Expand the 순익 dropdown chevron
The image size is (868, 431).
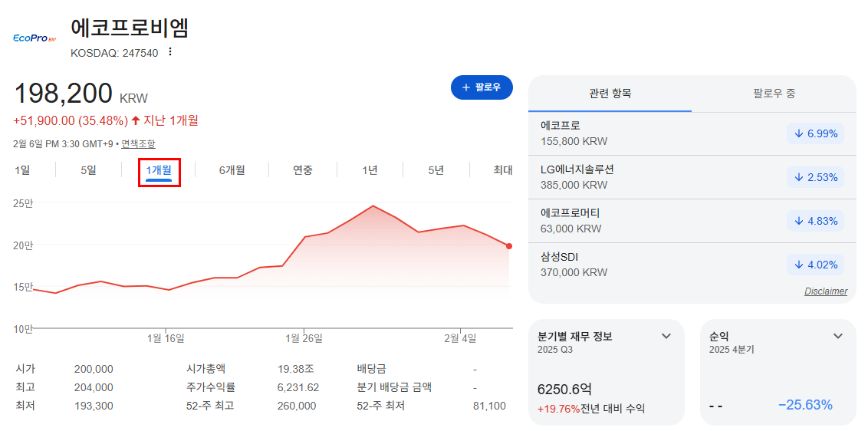coord(838,336)
